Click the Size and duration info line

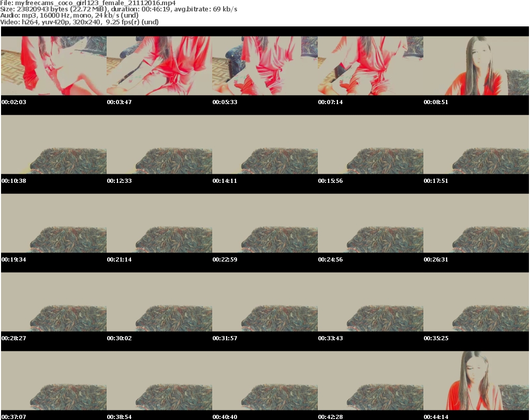tap(119, 9)
